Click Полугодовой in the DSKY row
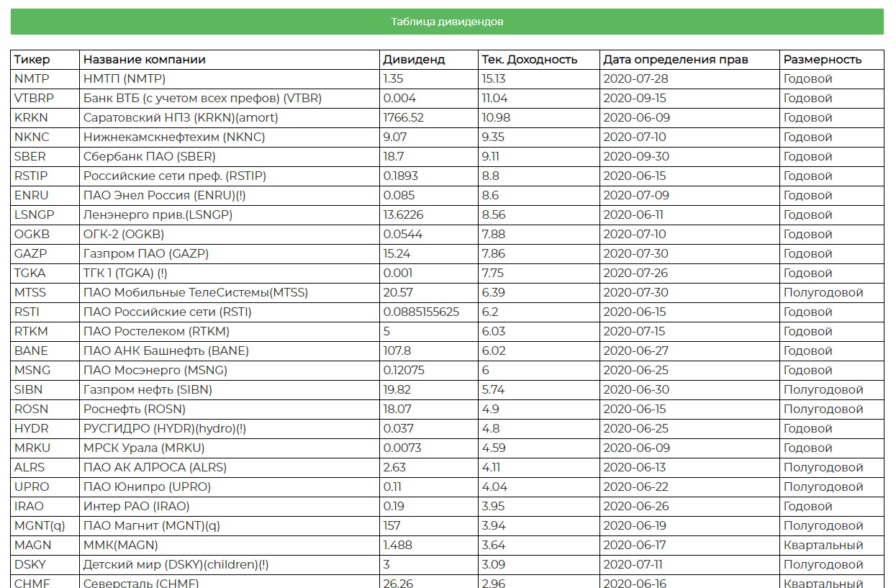 point(823,565)
